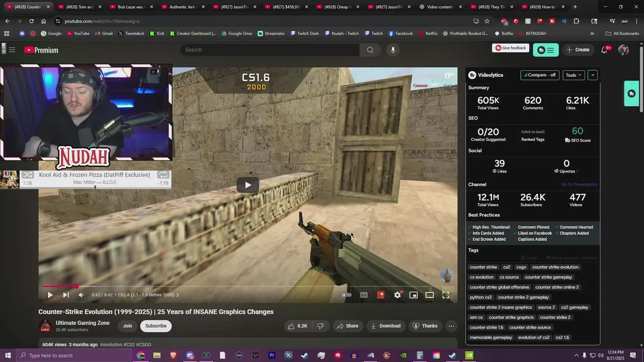This screenshot has height=362, width=644.
Task: Switch to miniplayer mode
Action: (414, 295)
